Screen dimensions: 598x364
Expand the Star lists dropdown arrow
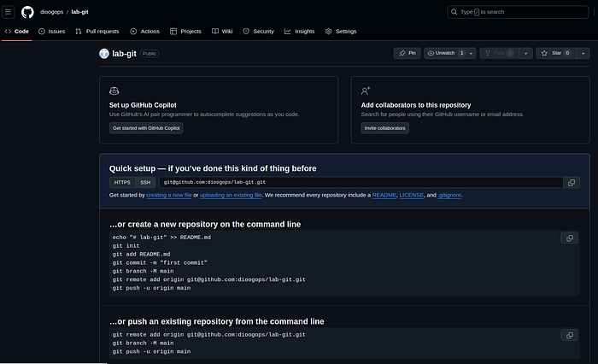583,53
